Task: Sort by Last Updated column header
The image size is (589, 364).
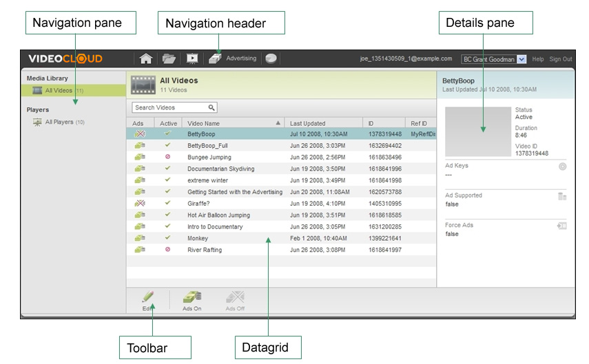Action: [x=323, y=123]
